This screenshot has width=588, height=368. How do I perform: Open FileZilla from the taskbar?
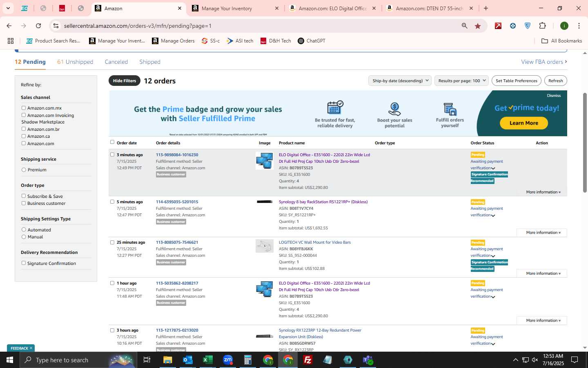(308, 360)
